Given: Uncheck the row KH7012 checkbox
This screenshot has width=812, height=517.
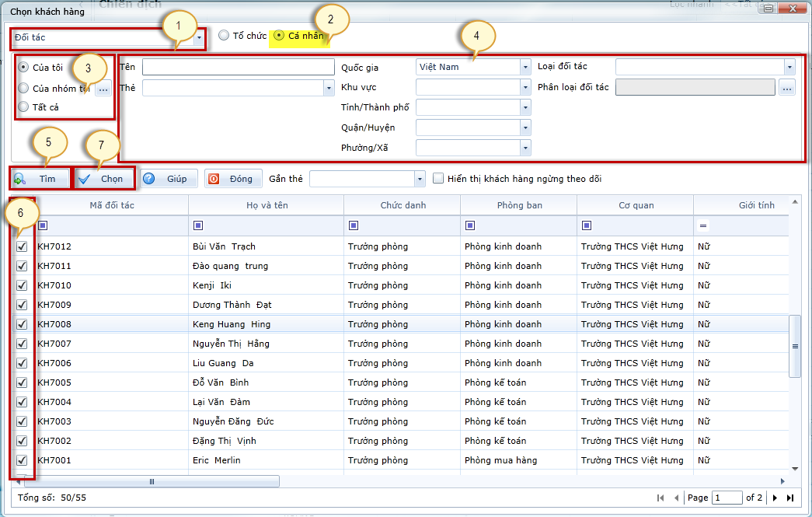Looking at the screenshot, I should coord(22,246).
